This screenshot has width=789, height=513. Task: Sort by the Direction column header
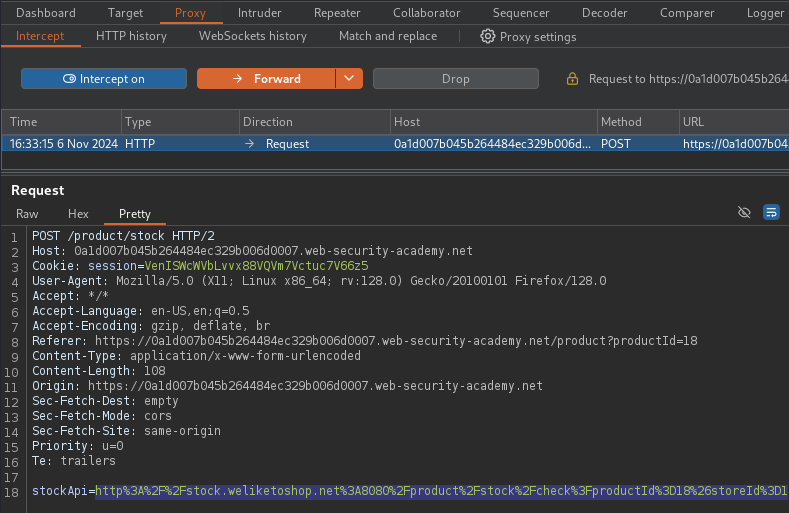coord(314,122)
